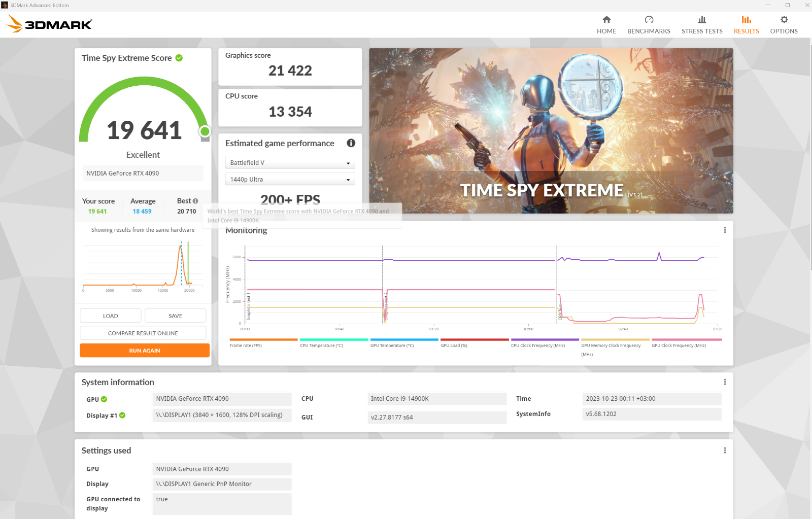Click the LOAD button
Viewport: 812px width, 519px height.
[111, 316]
